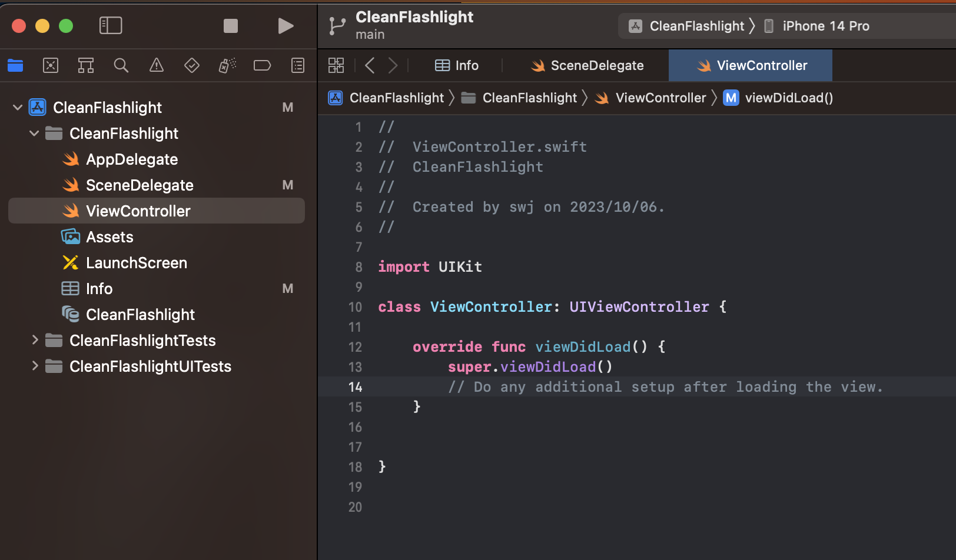
Task: Open the related items grid menu
Action: [336, 65]
